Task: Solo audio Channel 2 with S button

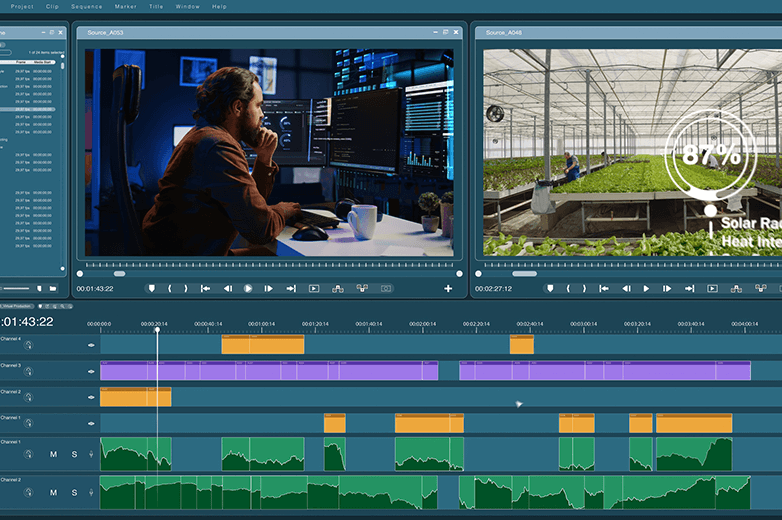Action: click(x=73, y=492)
